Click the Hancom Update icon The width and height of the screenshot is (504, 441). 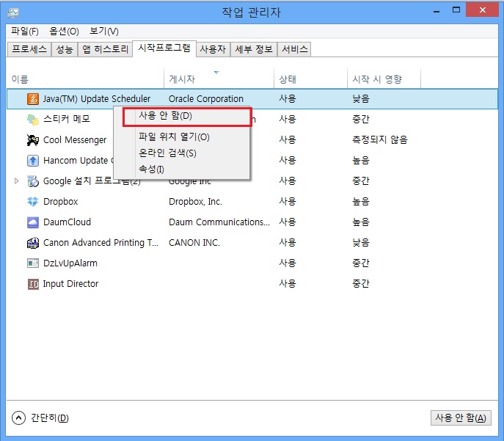tap(33, 161)
